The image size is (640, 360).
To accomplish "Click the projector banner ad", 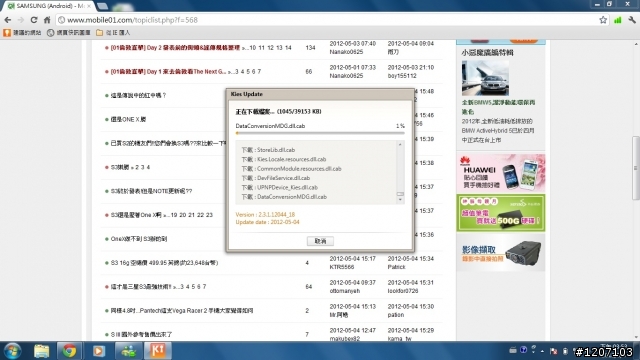I will point(501,253).
